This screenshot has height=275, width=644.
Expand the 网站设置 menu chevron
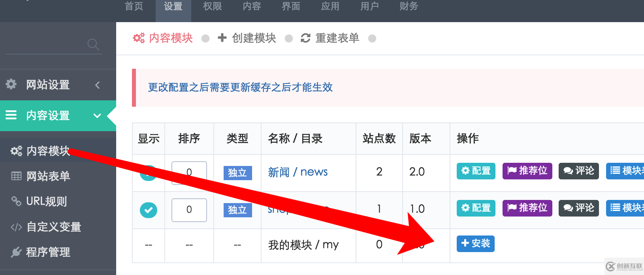tap(98, 85)
